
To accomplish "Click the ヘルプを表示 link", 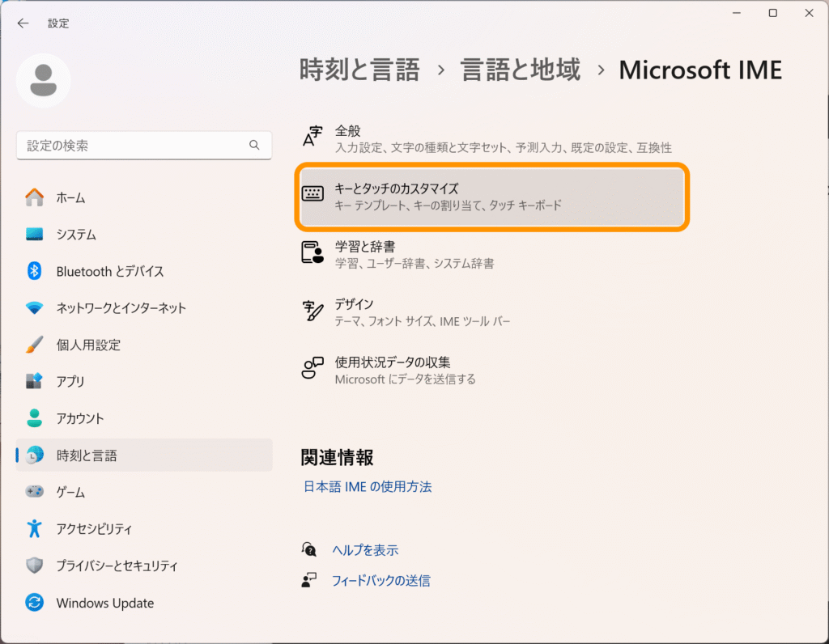I will [x=365, y=550].
